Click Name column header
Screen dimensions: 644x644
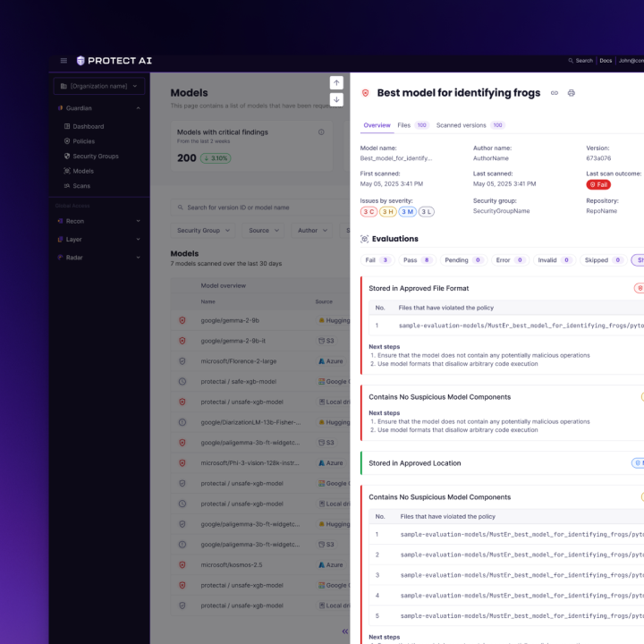[208, 302]
